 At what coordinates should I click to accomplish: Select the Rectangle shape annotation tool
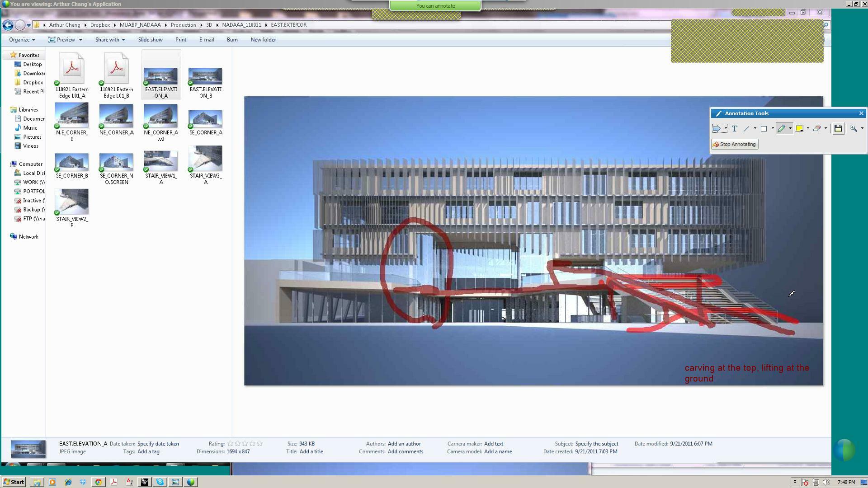pos(764,129)
